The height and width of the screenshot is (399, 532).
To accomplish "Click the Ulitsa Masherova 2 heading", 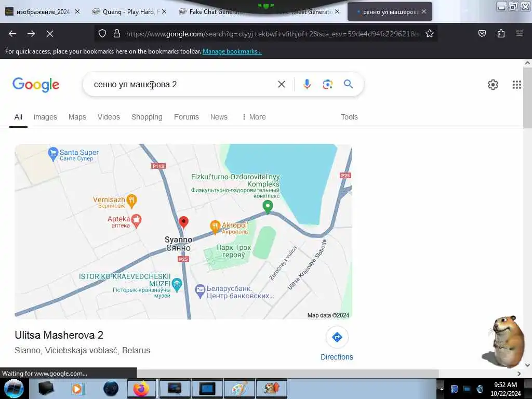I will 59,335.
